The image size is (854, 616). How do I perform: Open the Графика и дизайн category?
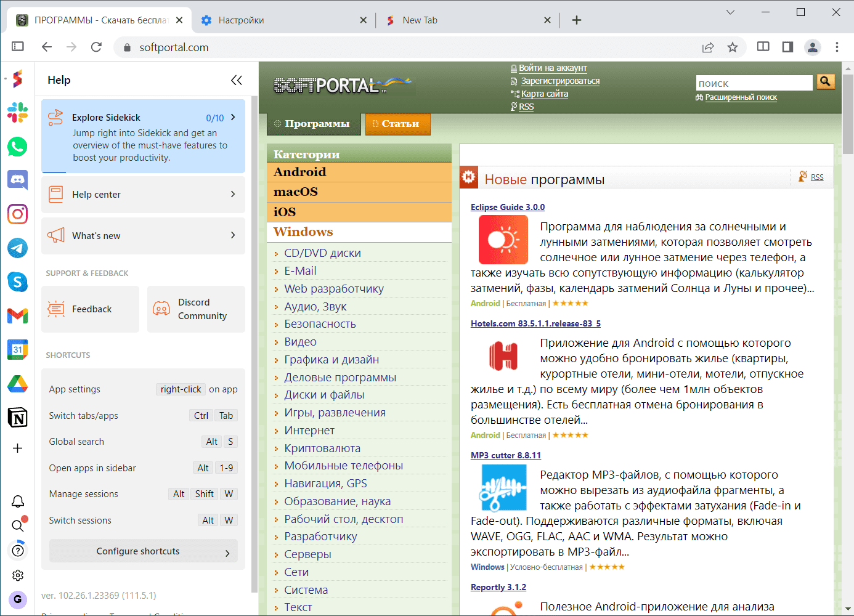(x=331, y=360)
